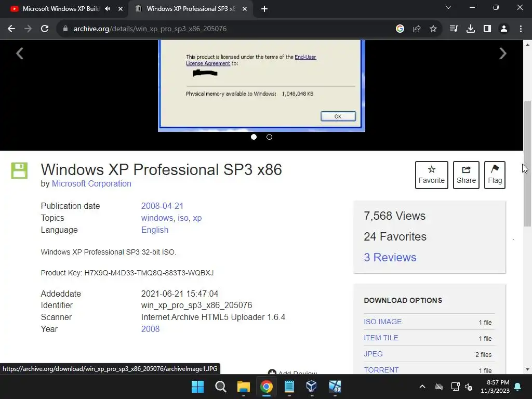Click the share page icon in address bar
The width and height of the screenshot is (532, 399).
tap(417, 29)
